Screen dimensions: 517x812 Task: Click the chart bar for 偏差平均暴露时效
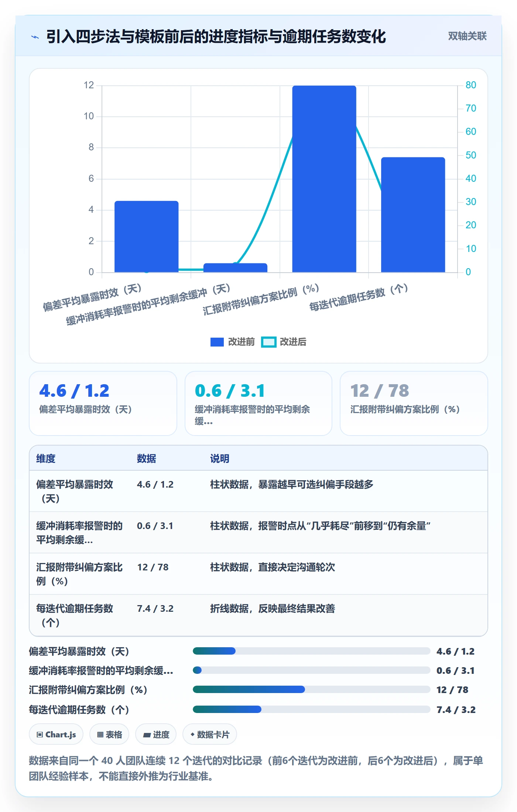[x=147, y=236]
